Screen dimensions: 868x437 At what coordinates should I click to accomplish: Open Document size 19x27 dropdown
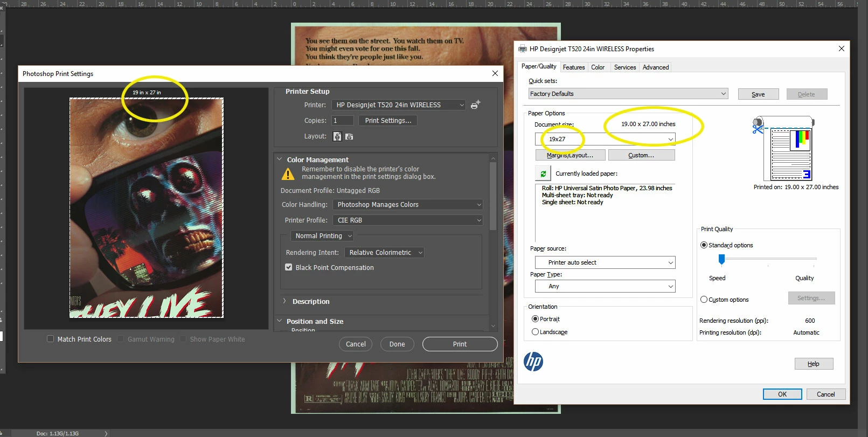(x=605, y=139)
